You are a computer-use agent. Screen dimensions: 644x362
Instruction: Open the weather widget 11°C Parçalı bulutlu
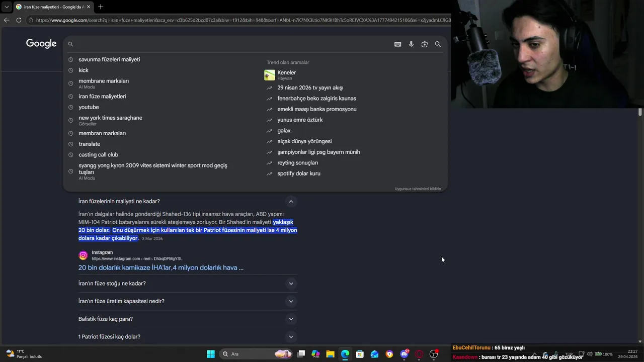24,354
